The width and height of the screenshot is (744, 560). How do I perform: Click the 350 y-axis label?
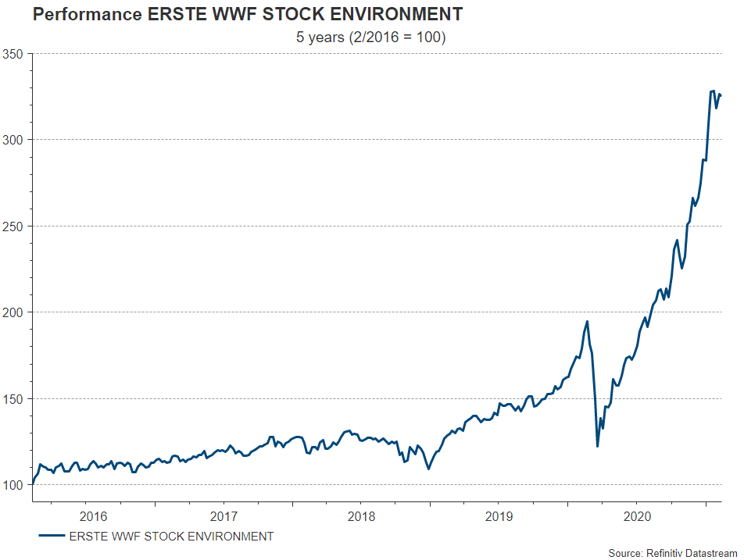(15, 54)
